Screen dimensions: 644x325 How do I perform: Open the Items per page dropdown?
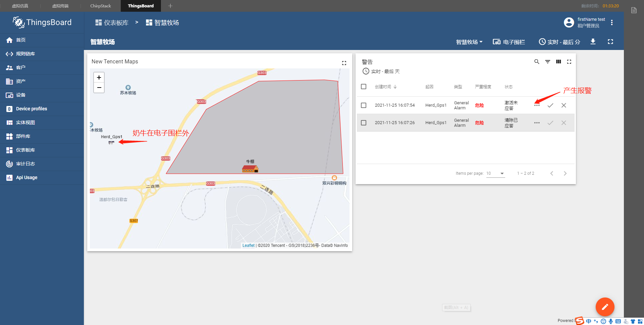(x=495, y=173)
